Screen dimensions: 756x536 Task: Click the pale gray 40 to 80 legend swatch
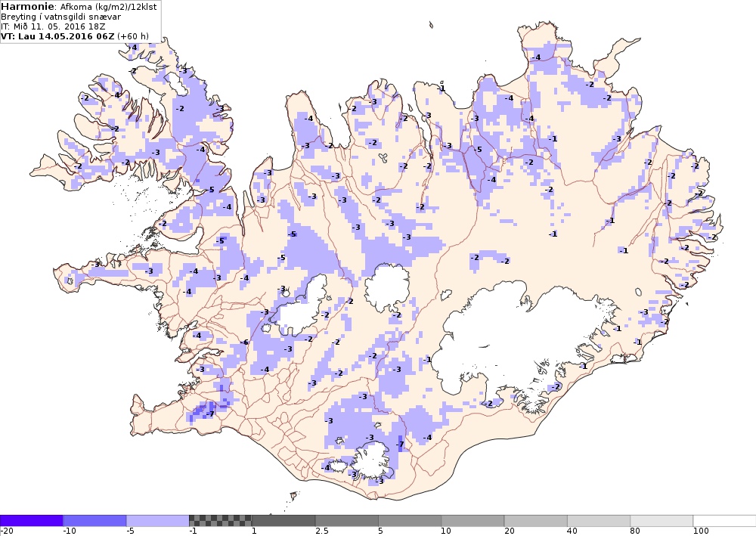point(599,521)
